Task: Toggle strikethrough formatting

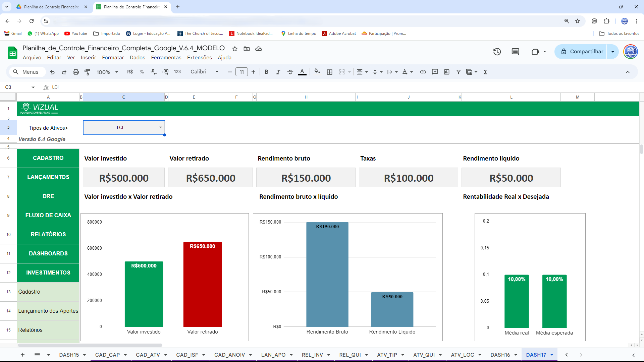Action: tap(290, 72)
